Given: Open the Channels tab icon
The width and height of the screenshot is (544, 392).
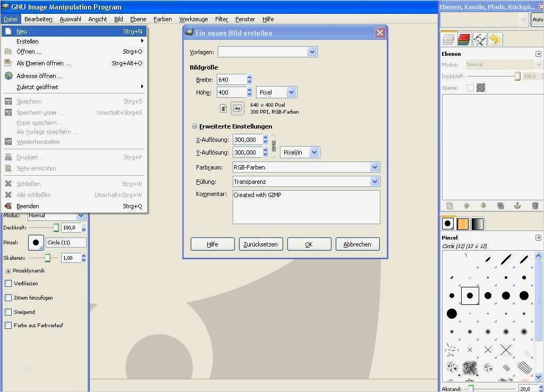Looking at the screenshot, I should 464,39.
